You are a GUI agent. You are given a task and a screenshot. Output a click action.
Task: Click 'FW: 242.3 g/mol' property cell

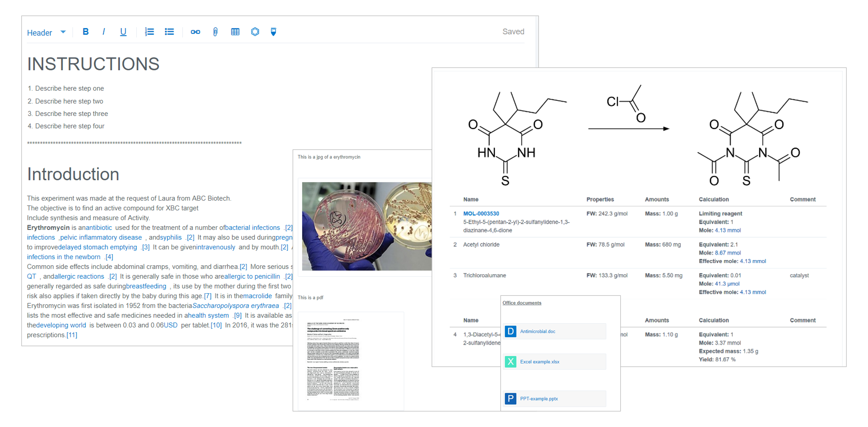point(607,213)
